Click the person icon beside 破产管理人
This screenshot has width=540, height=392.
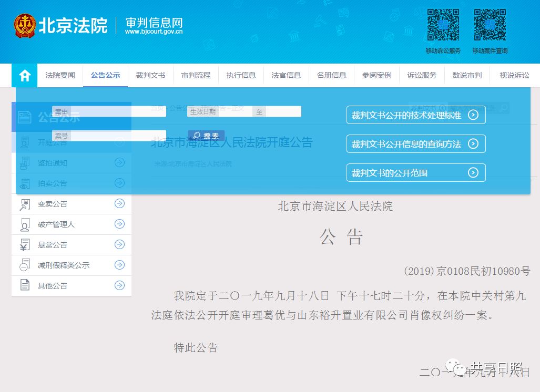click(25, 225)
